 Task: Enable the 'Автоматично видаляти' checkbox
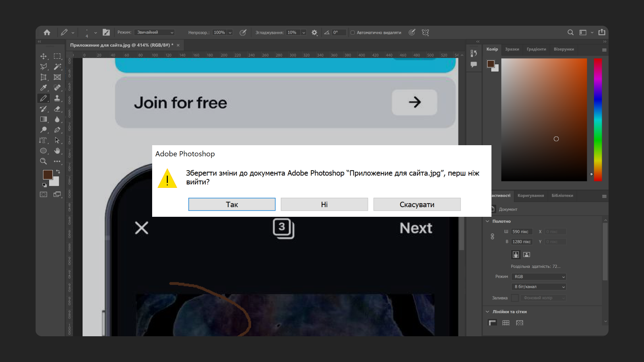[x=353, y=33]
